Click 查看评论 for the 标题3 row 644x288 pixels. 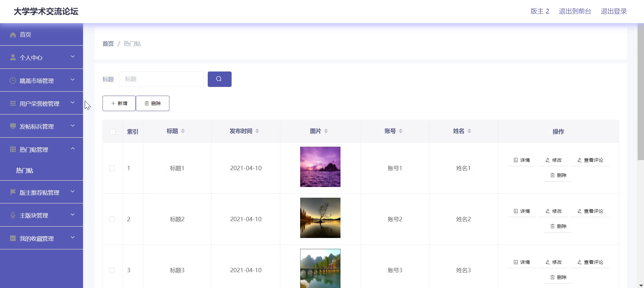[x=590, y=262]
